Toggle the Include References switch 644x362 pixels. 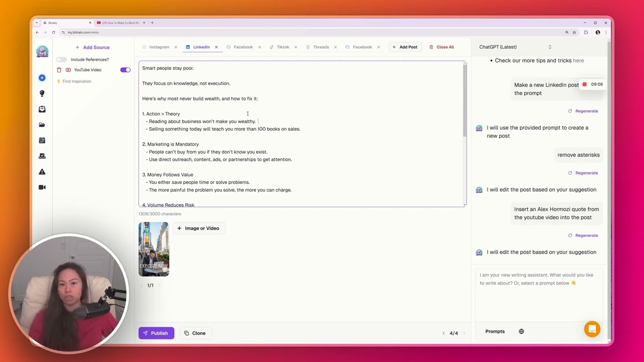click(61, 60)
